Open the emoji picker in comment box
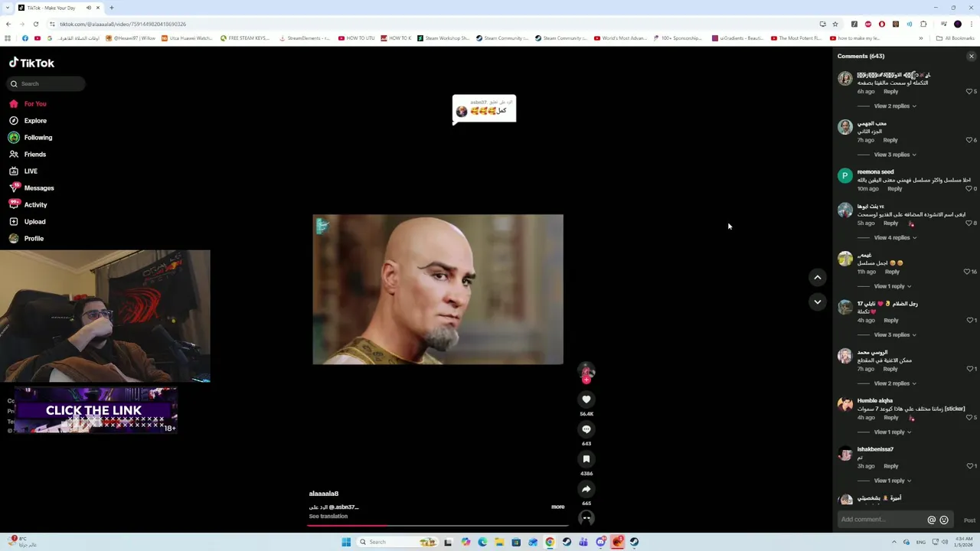This screenshot has height=551, width=980. (944, 520)
